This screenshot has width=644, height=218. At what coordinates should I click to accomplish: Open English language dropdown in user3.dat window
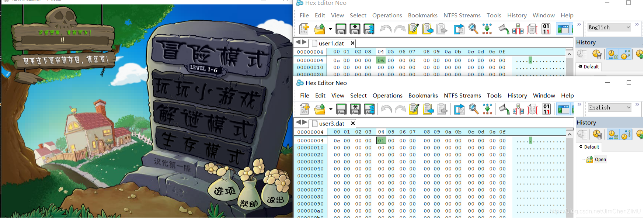(x=610, y=107)
